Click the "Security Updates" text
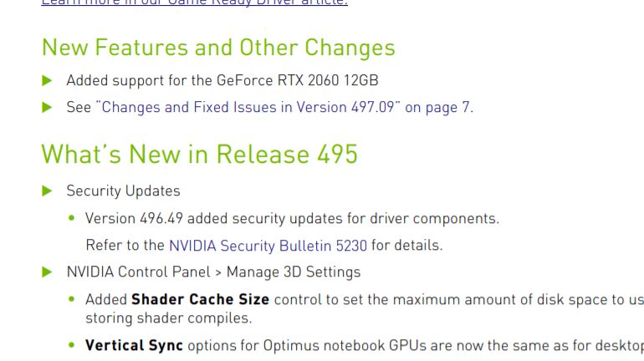The image size is (644, 361). point(123,191)
